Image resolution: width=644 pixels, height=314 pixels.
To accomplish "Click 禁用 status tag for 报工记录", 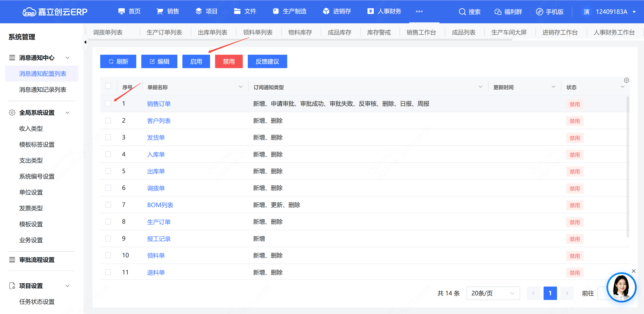I will pos(574,239).
